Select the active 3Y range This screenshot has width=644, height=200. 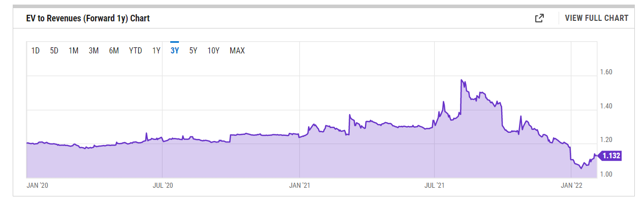[x=175, y=50]
